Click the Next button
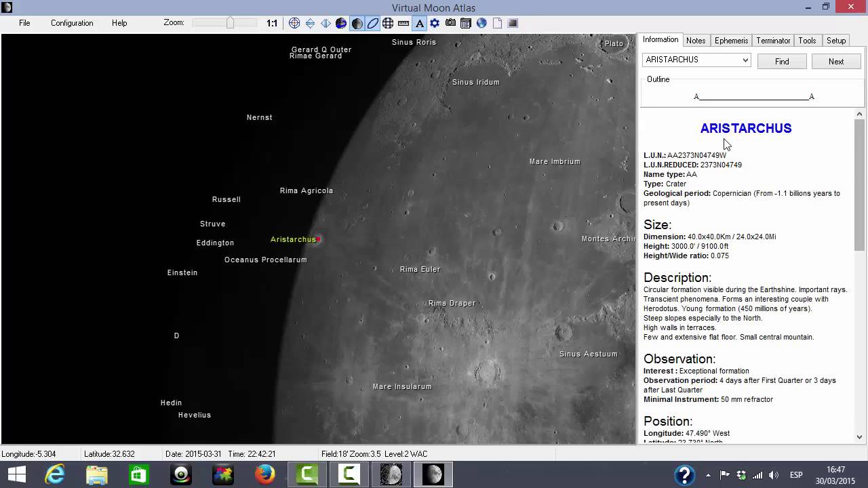The height and width of the screenshot is (488, 868). (836, 61)
